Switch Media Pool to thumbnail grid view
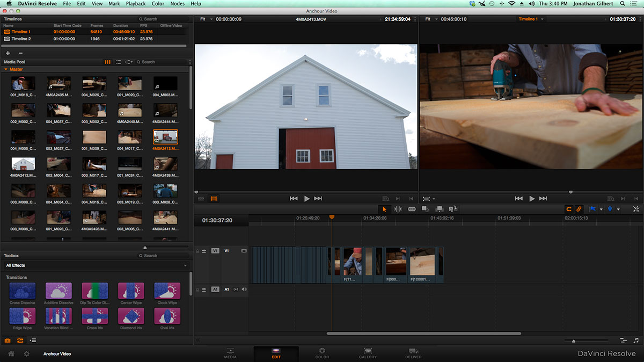This screenshot has height=362, width=644. (x=108, y=62)
